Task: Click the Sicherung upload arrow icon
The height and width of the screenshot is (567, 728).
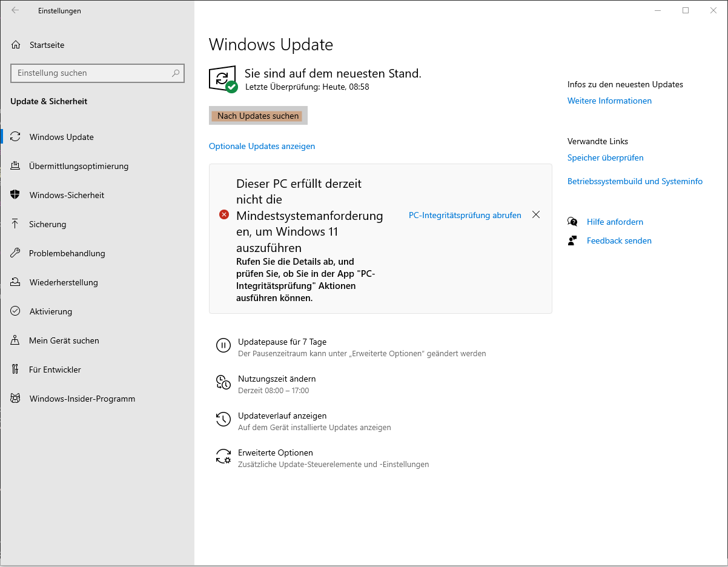Action: (16, 224)
